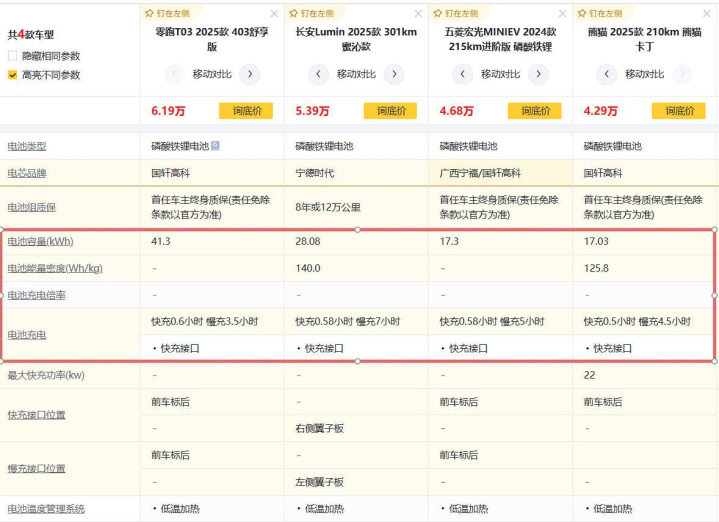Open 五菱宏光MINIEV 2024款 title
This screenshot has width=719, height=522.
point(500,39)
